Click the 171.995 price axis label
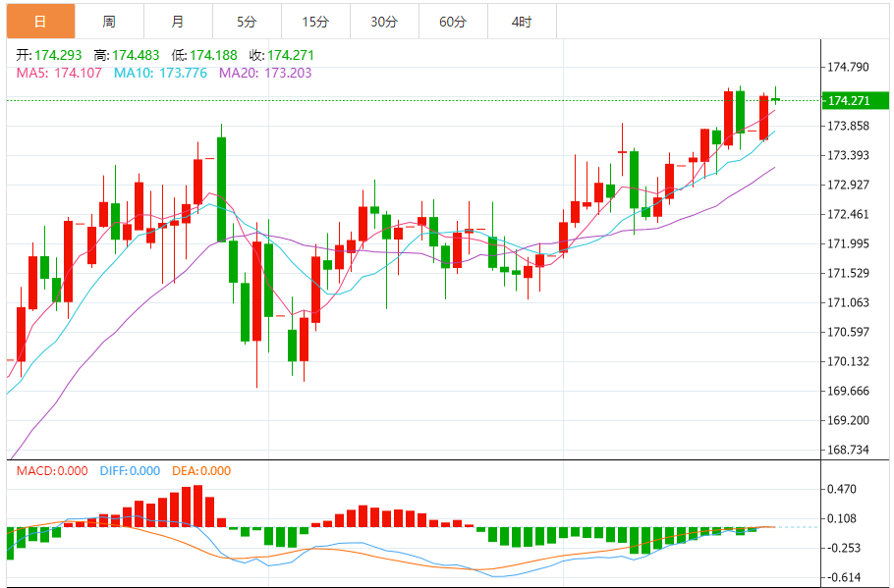This screenshot has height=588, width=894. point(849,243)
